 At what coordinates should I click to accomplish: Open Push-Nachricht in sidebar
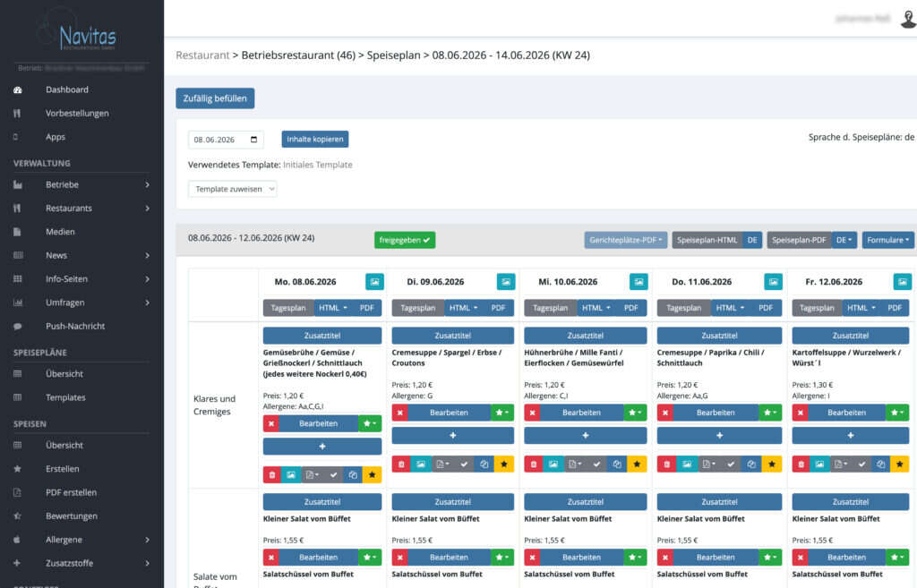point(75,326)
